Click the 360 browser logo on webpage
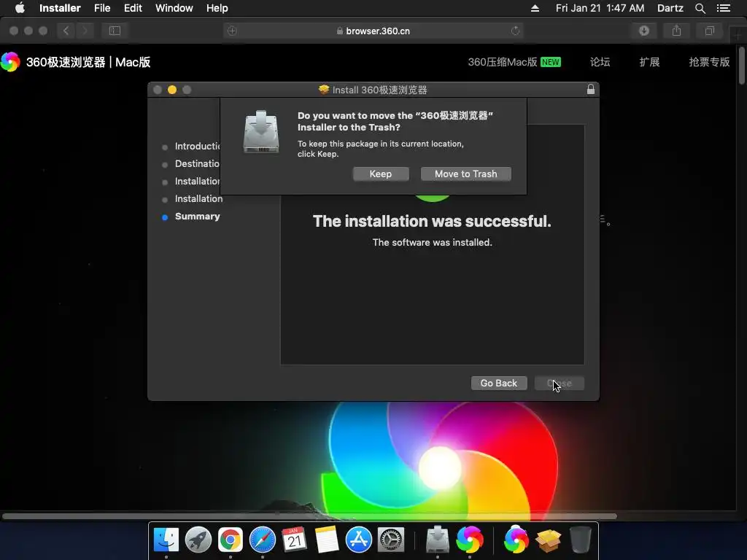This screenshot has height=560, width=747. point(10,62)
